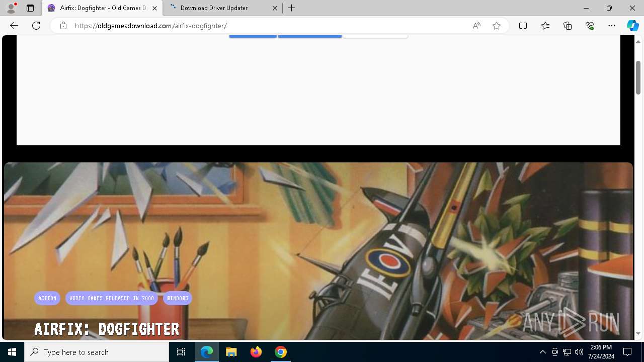View site information lock icon

[x=63, y=26]
